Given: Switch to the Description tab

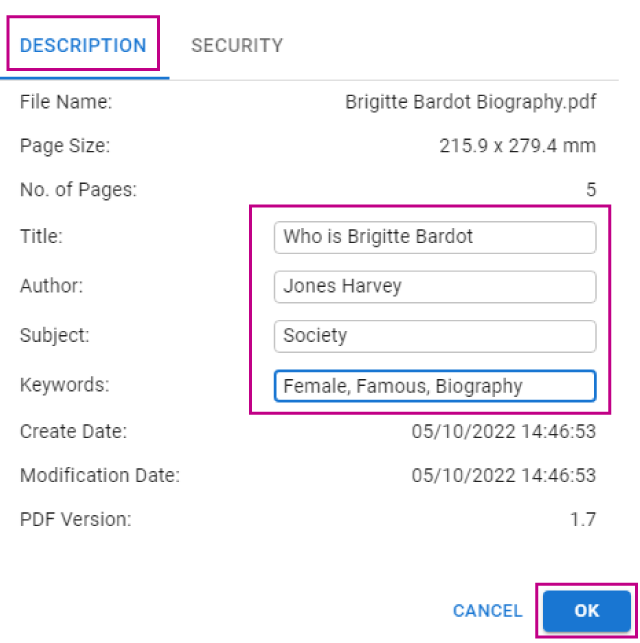Looking at the screenshot, I should tap(83, 45).
